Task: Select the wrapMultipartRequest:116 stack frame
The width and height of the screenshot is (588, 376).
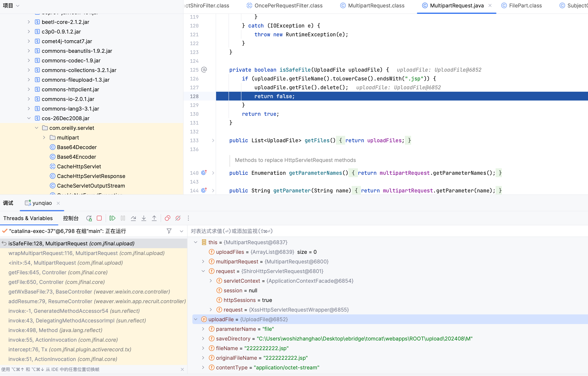Action: coord(86,253)
